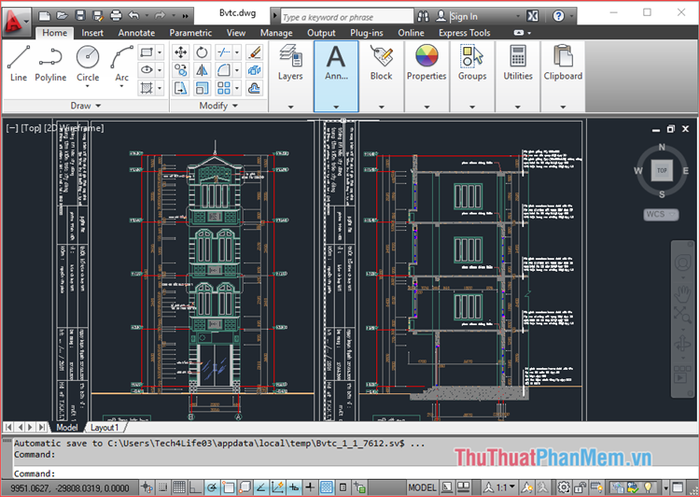The height and width of the screenshot is (497, 700).
Task: Click the keyword search input box
Action: coord(347,17)
